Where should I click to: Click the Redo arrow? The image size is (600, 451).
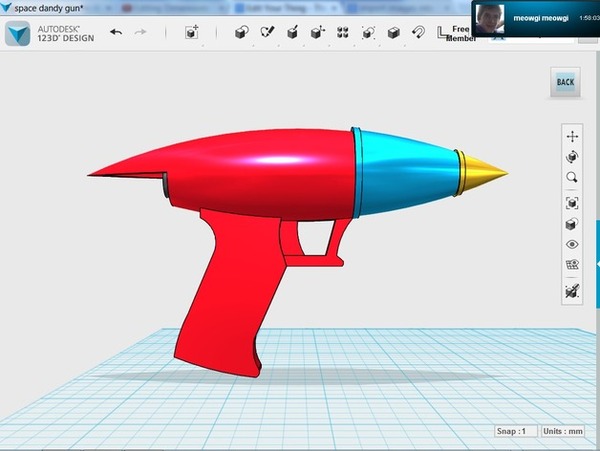pos(140,32)
